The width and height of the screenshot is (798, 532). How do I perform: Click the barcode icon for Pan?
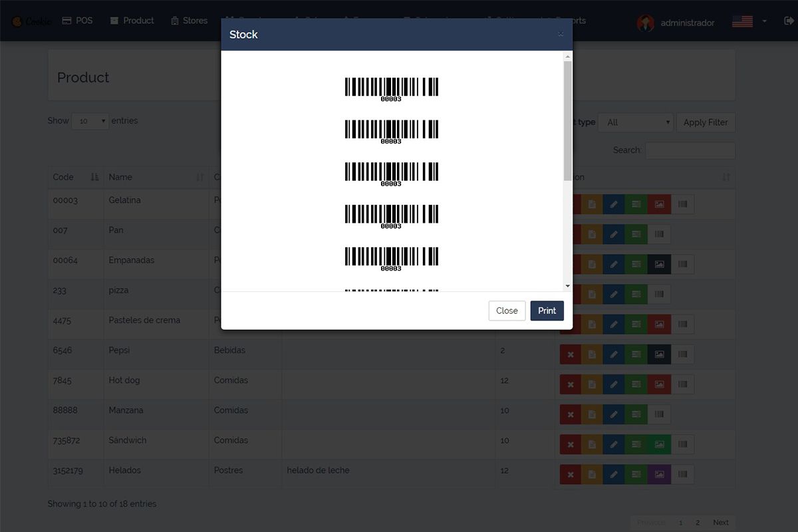click(659, 234)
